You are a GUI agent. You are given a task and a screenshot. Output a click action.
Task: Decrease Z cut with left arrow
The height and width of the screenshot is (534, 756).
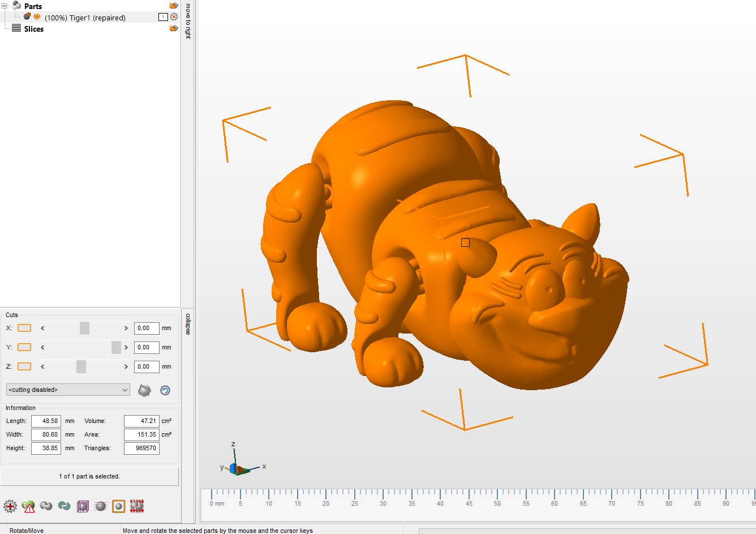[42, 366]
